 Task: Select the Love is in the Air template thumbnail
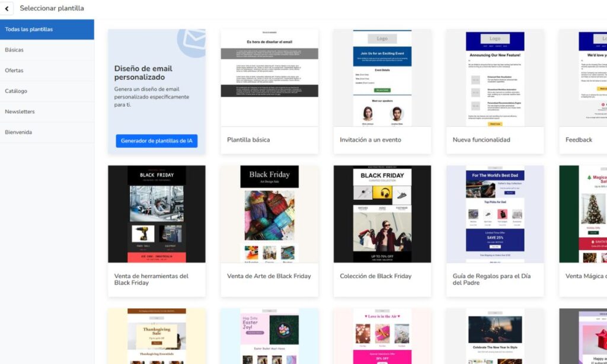click(382, 336)
